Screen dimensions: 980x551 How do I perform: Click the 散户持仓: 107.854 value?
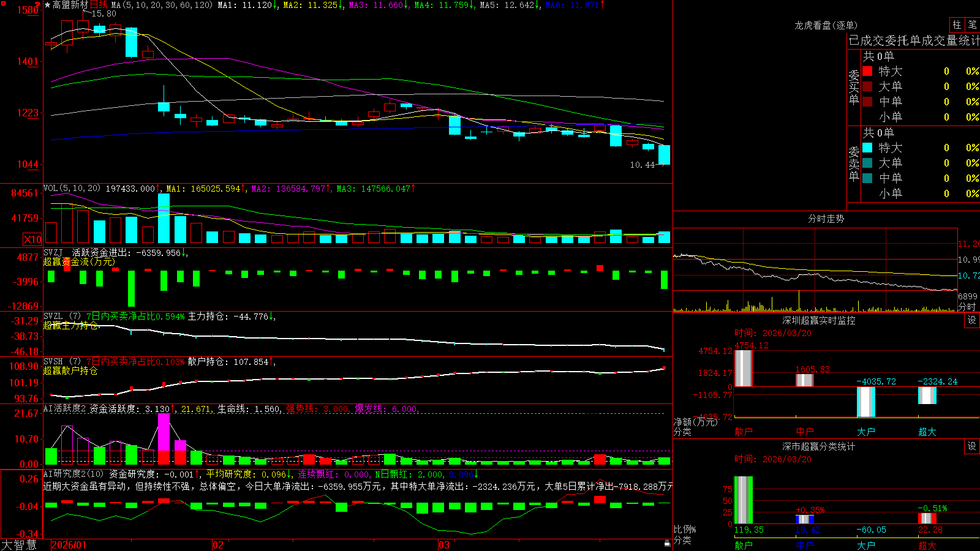click(x=228, y=362)
